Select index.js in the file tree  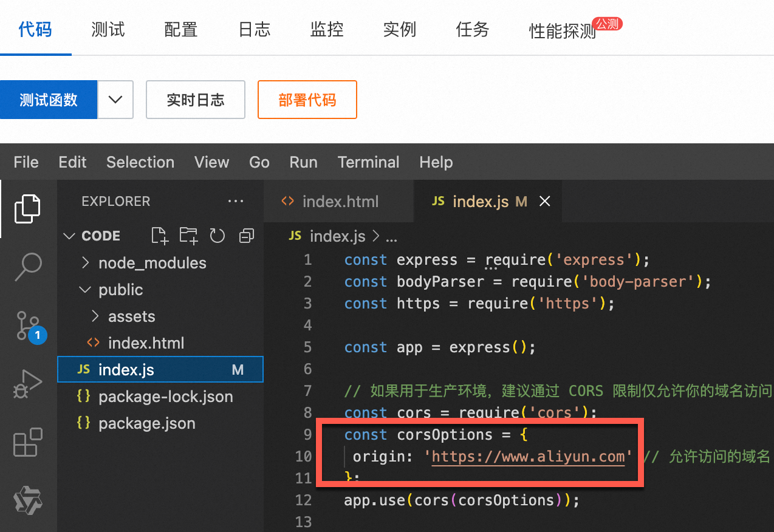(160, 369)
